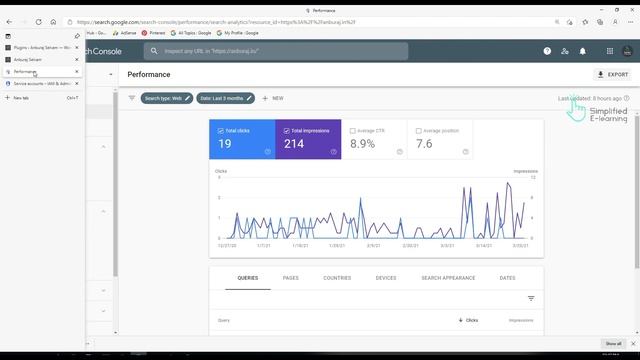Switch to the COUNTRIES tab
This screenshot has height=360, width=640.
[337, 278]
